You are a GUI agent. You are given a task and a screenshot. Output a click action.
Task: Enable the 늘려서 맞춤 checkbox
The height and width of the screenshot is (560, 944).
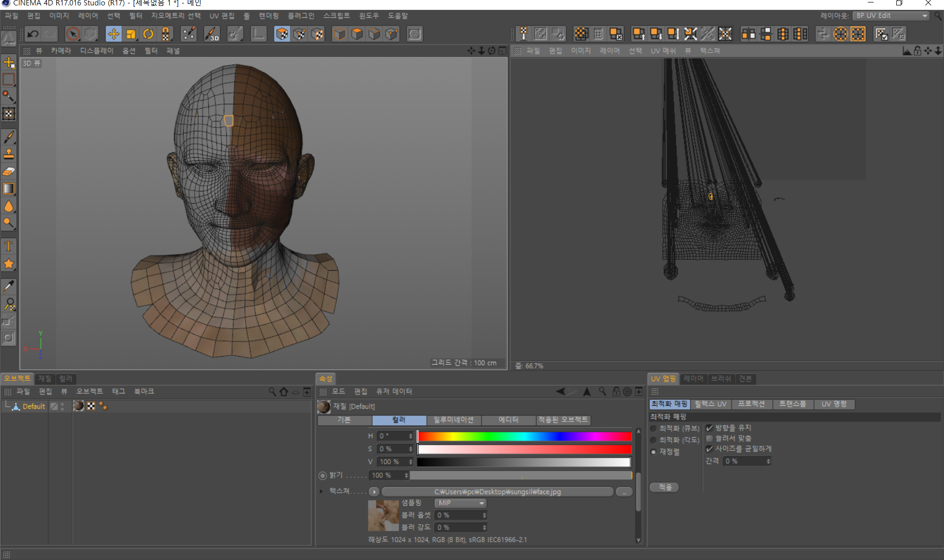point(709,438)
